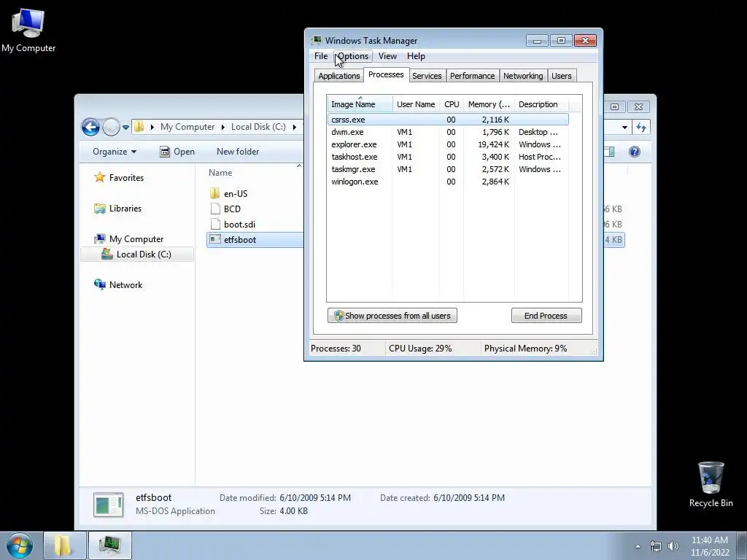
Task: Click the End Process button
Action: pyautogui.click(x=546, y=316)
